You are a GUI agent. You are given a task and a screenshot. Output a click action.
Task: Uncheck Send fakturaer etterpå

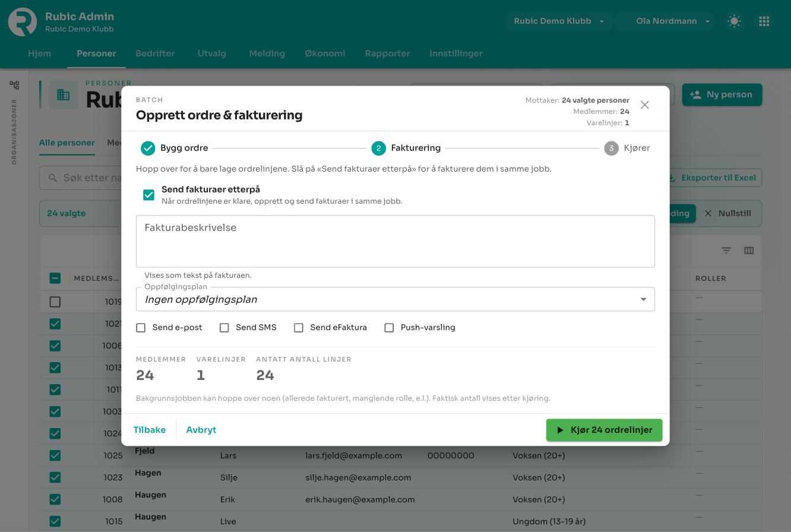coord(148,195)
